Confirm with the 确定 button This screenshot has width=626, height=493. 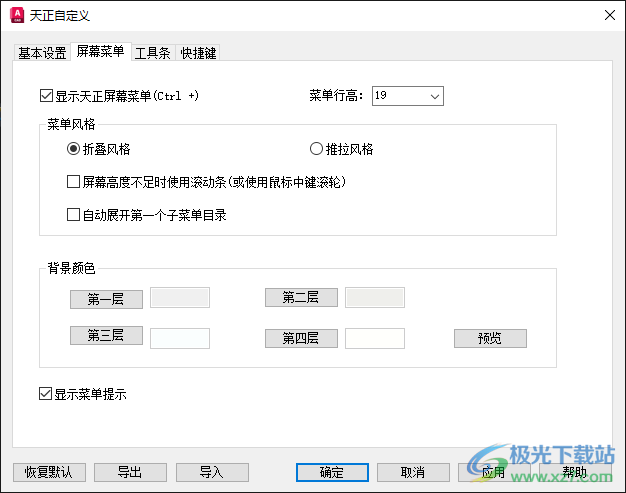click(x=332, y=473)
